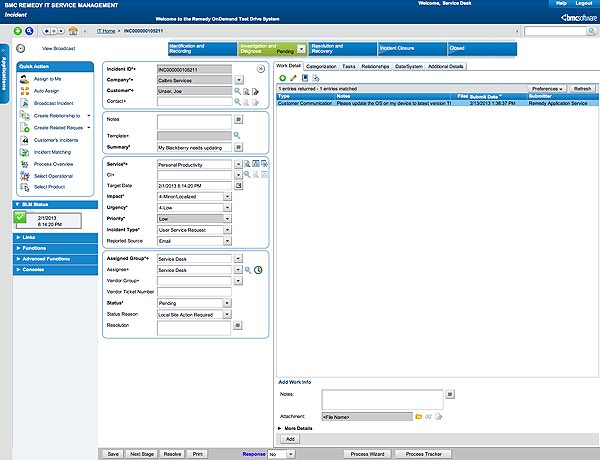Click clock icon beside Assignee field
Image resolution: width=600 pixels, height=460 pixels.
(258, 270)
